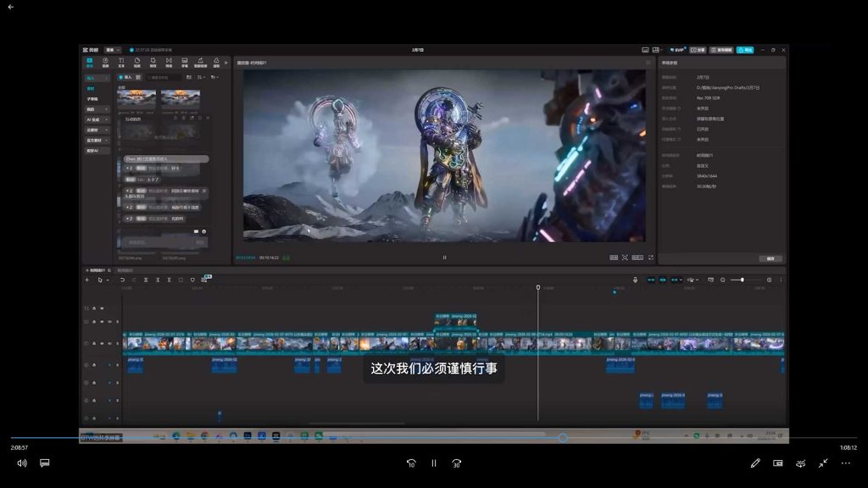The image size is (868, 488).
Task: Lock the main video track
Action: tap(94, 344)
